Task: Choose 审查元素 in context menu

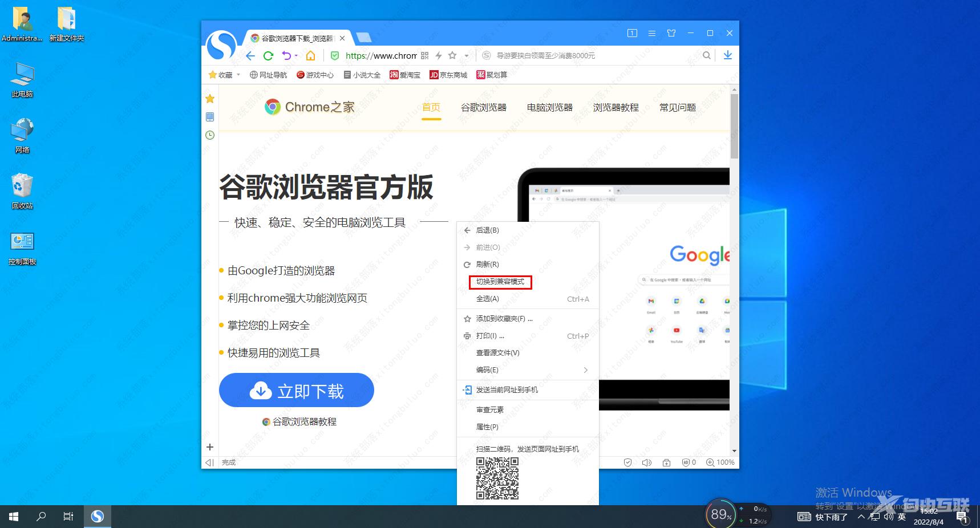Action: [x=528, y=410]
